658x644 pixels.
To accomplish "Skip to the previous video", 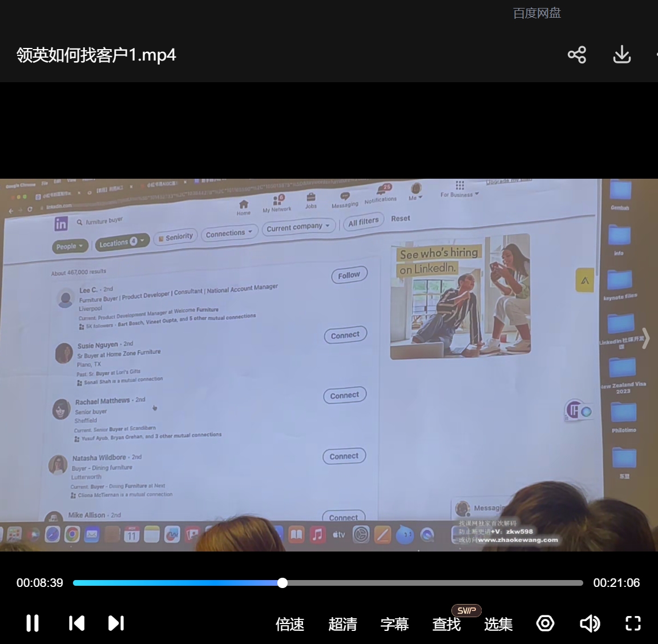I will pyautogui.click(x=76, y=623).
